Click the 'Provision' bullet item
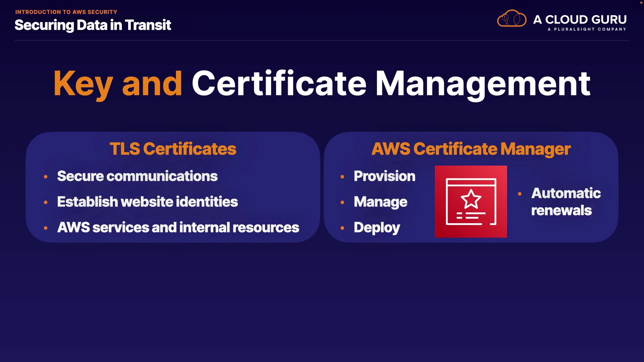This screenshot has height=362, width=644. coord(384,176)
